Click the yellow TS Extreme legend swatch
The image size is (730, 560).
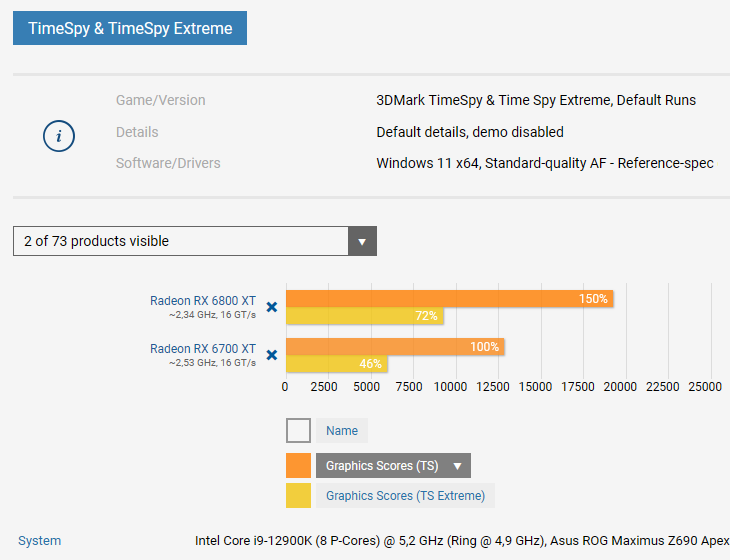click(298, 496)
